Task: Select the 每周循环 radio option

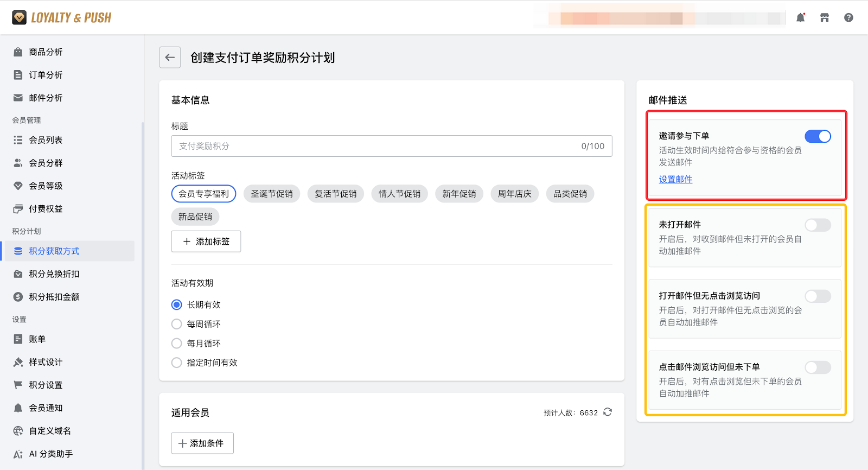Action: coord(177,324)
